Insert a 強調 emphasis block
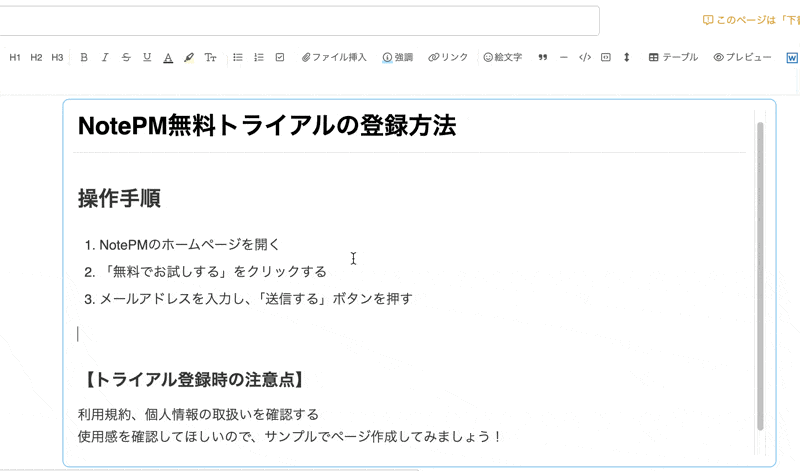The height and width of the screenshot is (471, 800). (x=397, y=57)
